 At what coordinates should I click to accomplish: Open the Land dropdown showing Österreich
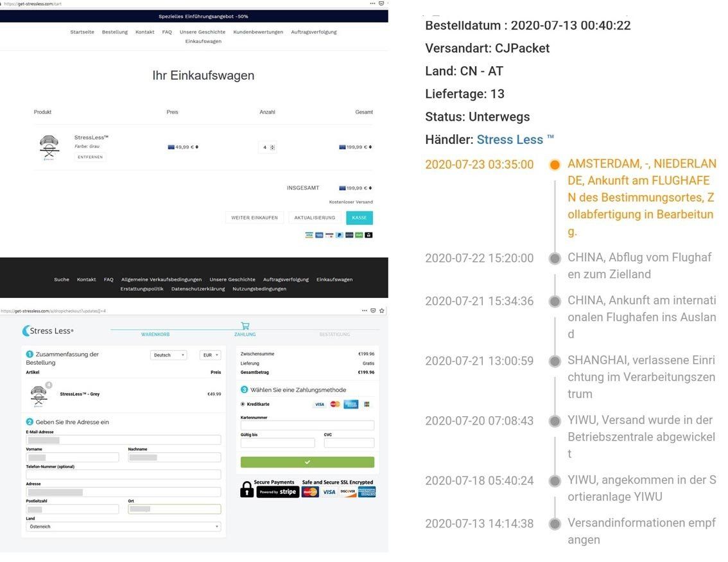click(123, 527)
